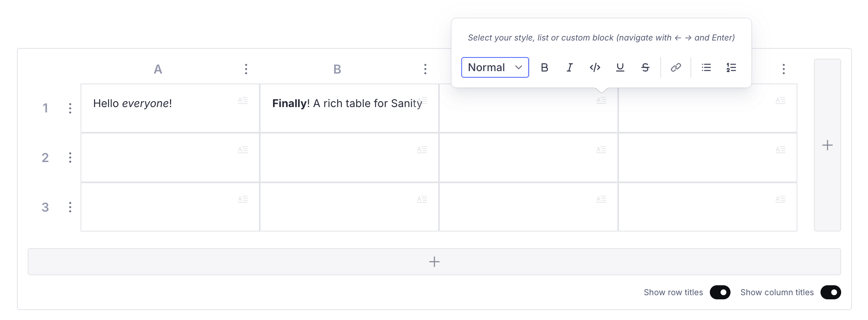Open row 2 three-dot menu
Viewport: 868px width, 320px height.
coord(70,158)
